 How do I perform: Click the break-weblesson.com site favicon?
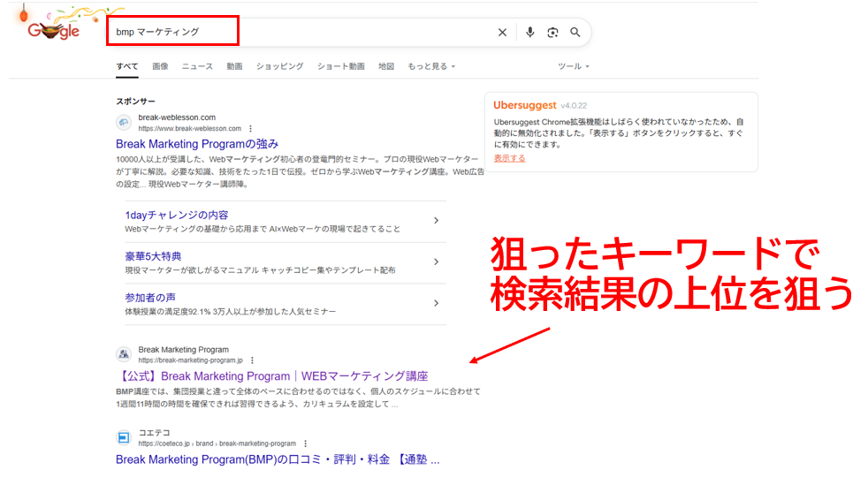coord(124,122)
